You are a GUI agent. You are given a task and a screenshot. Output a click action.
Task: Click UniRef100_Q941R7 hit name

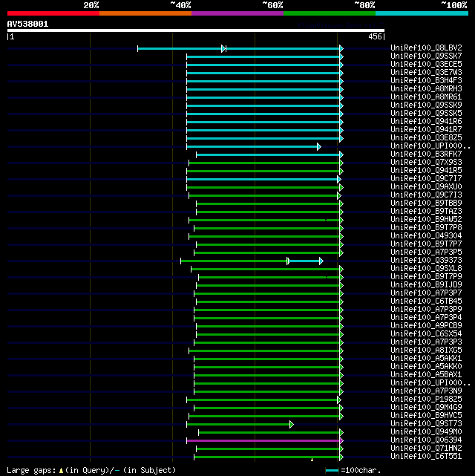426,130
